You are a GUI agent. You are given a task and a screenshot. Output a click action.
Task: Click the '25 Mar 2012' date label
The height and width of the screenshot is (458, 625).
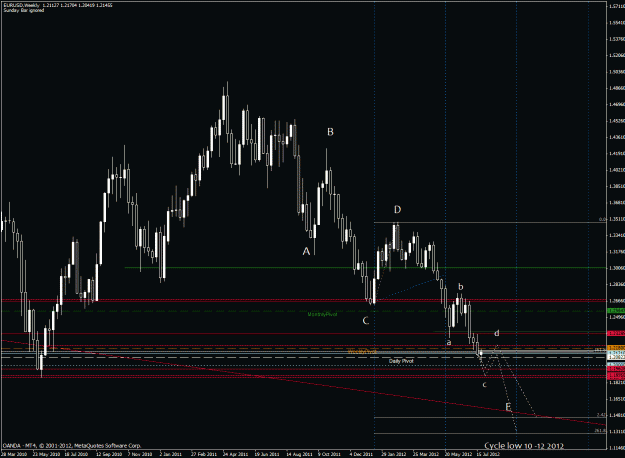426,454
